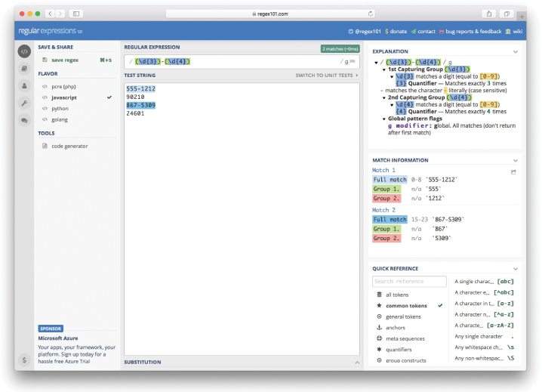Viewport: 542px width, 392px height.
Task: Collapse the Match Information panel
Action: pos(516,160)
